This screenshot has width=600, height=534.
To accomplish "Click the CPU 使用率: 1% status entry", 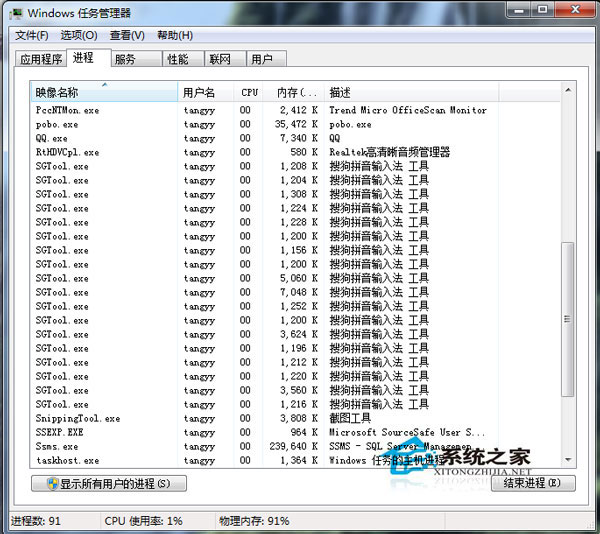I will pyautogui.click(x=143, y=521).
